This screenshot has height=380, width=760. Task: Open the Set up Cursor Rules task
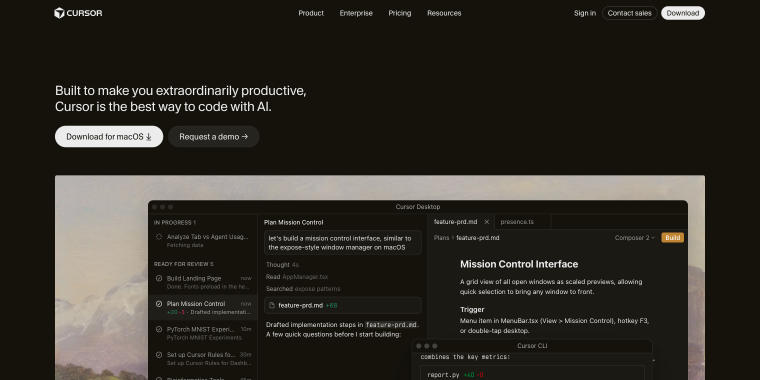[203, 358]
